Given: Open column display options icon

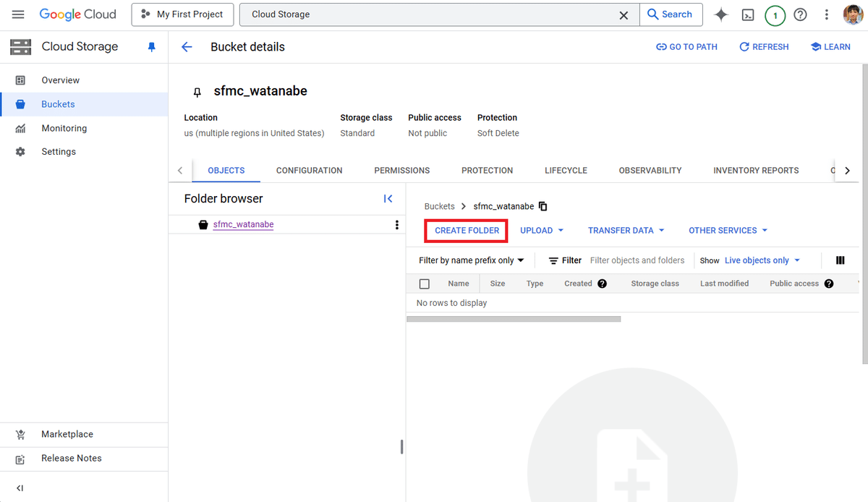Looking at the screenshot, I should coord(840,260).
